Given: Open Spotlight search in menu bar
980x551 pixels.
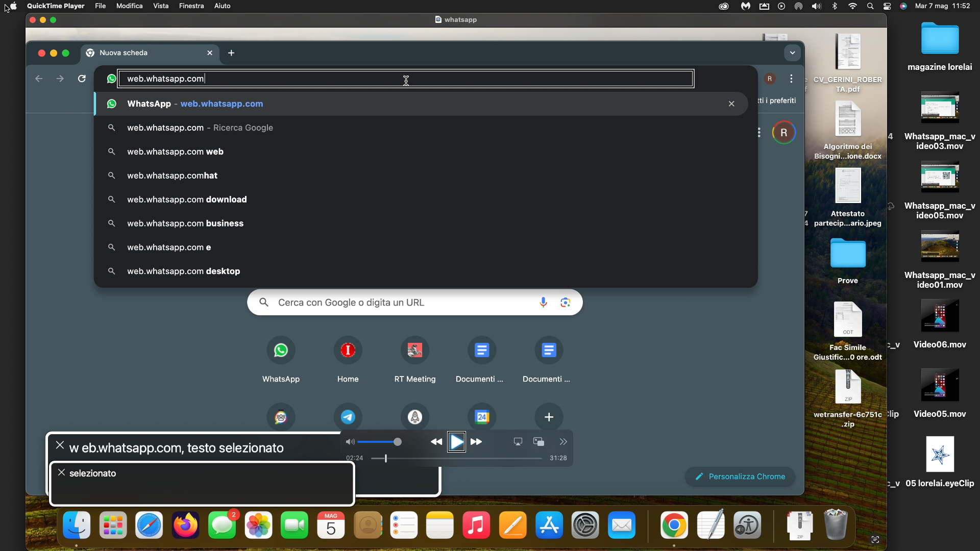Looking at the screenshot, I should (x=870, y=6).
